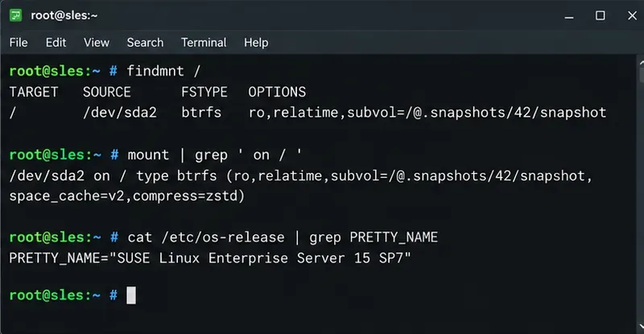Click the "mount | grep ' on / '" command

(214, 155)
